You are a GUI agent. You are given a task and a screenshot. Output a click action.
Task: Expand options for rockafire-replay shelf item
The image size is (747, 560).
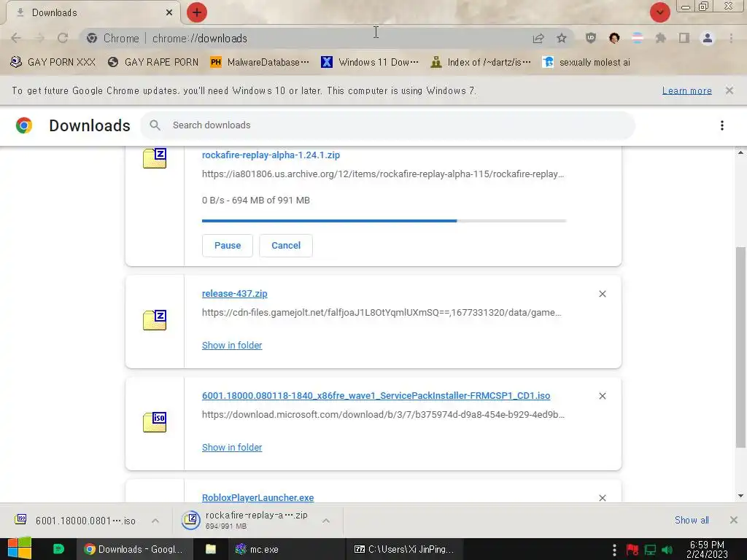(326, 521)
